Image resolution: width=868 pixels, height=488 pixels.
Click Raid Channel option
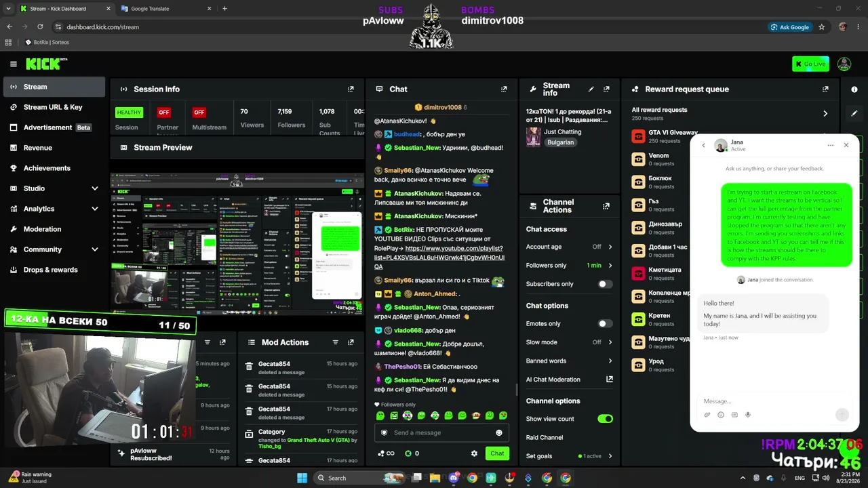point(545,438)
